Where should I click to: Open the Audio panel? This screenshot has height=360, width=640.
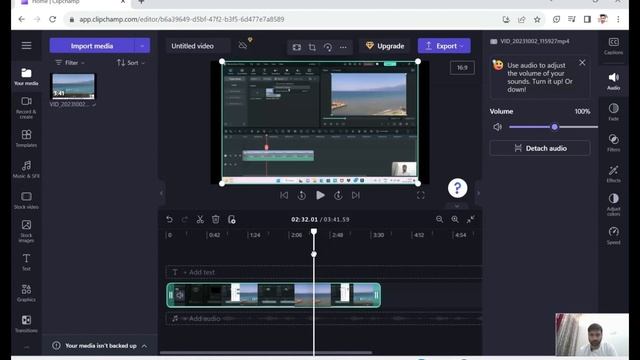click(x=613, y=81)
